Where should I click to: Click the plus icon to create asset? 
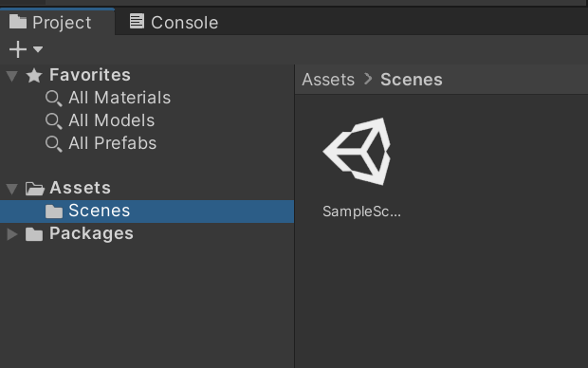point(18,49)
